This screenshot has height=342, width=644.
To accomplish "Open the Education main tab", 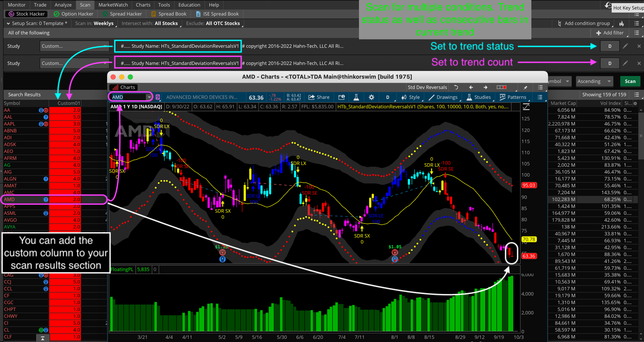I will tap(189, 5).
